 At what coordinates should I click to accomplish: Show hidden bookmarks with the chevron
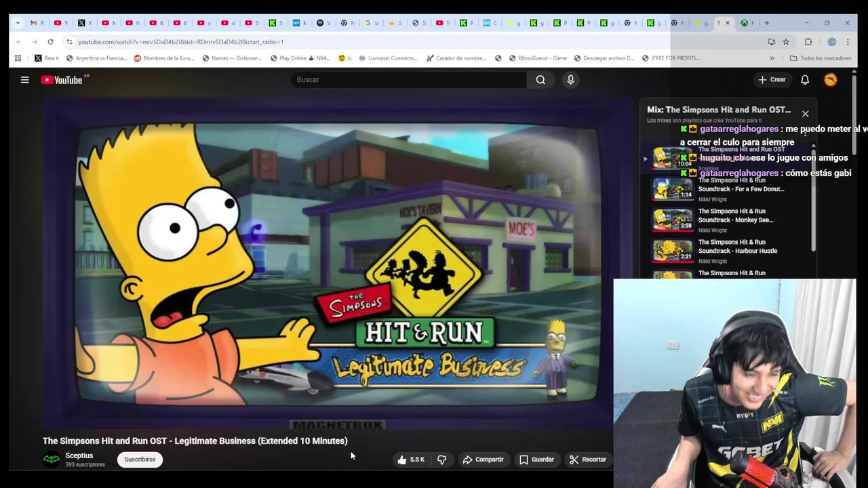tap(772, 58)
